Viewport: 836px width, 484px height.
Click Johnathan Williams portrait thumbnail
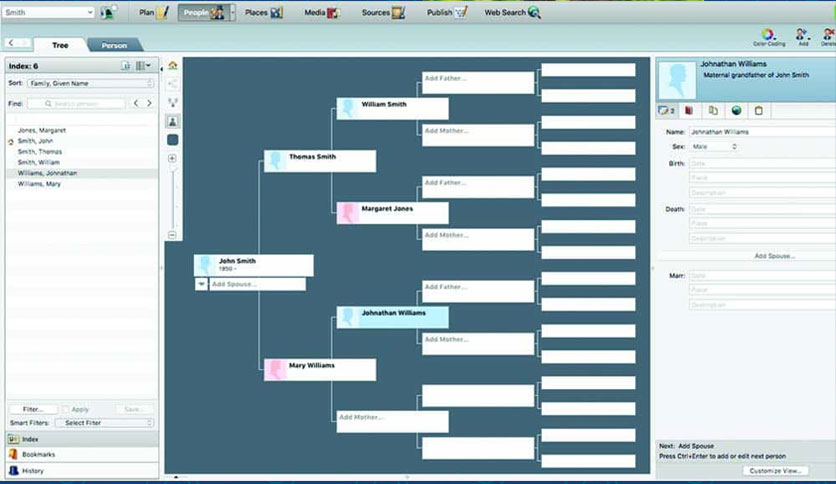(677, 80)
